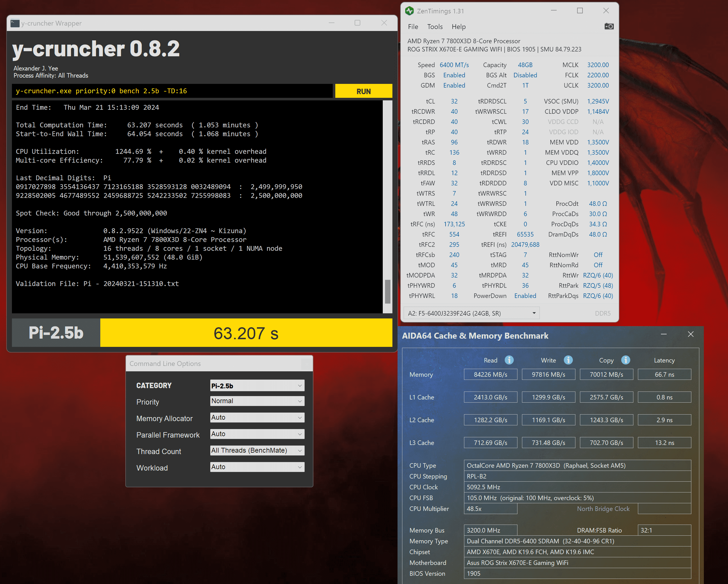Open the ZenTimings Tools menu
The image size is (728, 584).
pos(434,27)
